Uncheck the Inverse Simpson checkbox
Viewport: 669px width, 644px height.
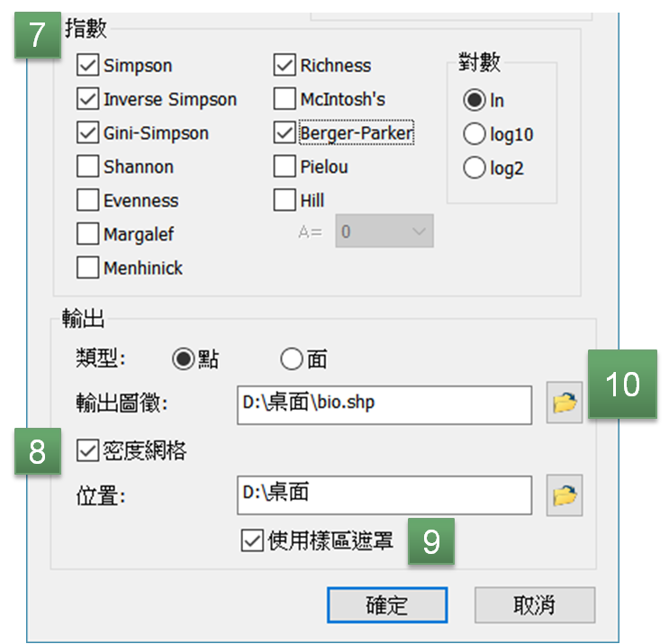pos(88,99)
